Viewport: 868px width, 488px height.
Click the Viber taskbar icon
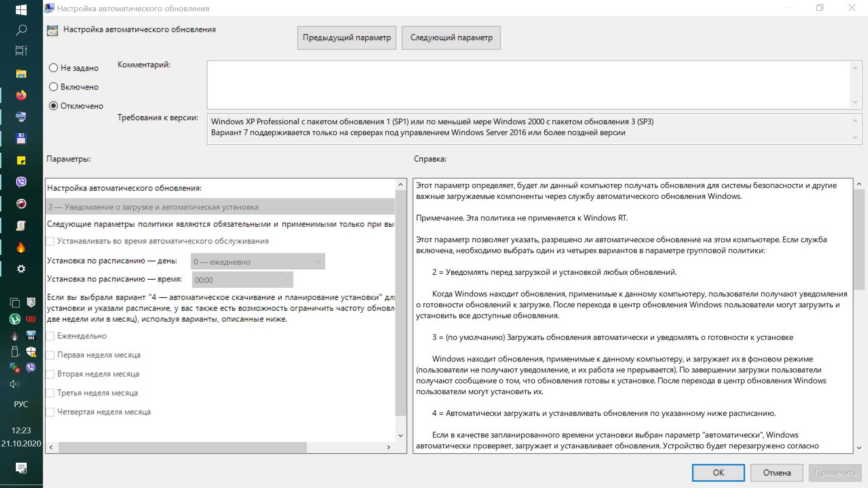(x=21, y=182)
